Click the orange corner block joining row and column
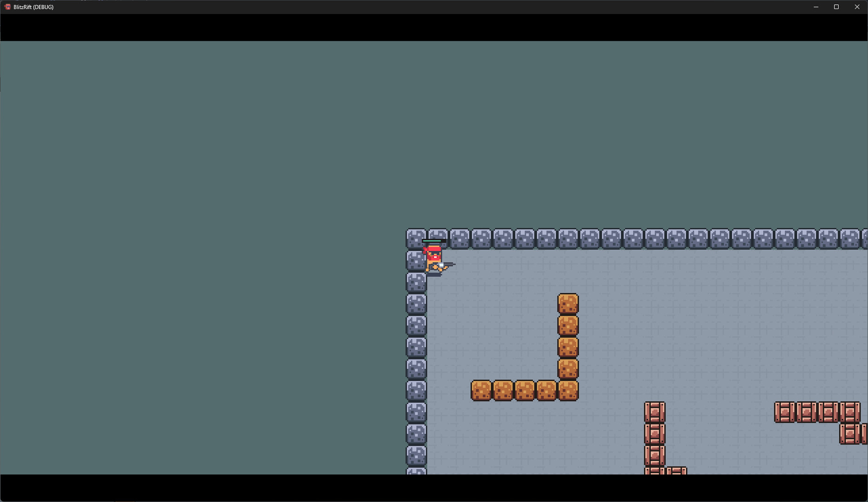 (568, 390)
